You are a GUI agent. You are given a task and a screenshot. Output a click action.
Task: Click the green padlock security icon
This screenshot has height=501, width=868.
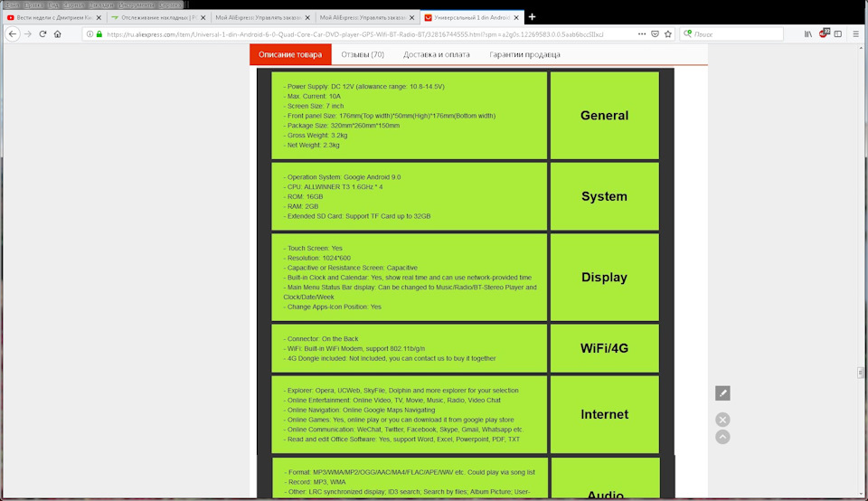99,33
